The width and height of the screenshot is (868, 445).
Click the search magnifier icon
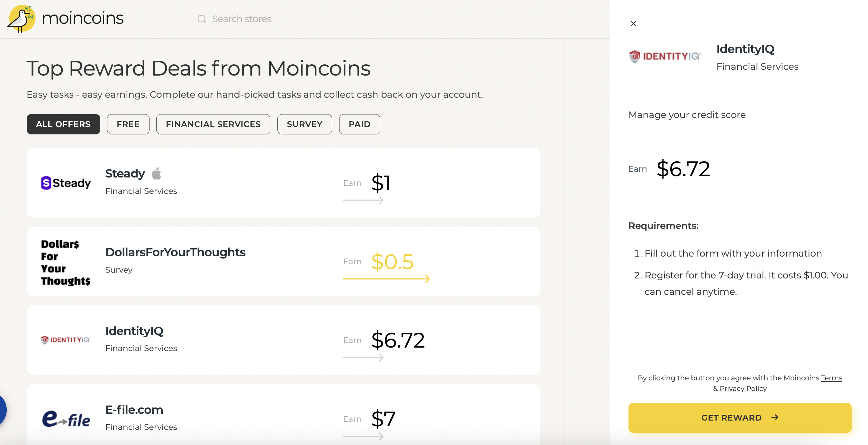click(x=202, y=19)
